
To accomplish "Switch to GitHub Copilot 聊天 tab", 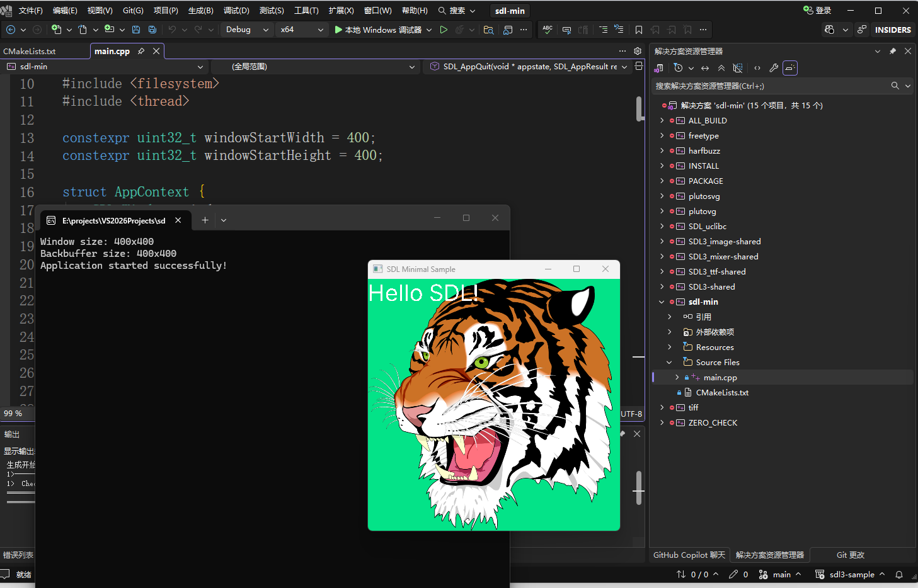I will click(x=689, y=555).
